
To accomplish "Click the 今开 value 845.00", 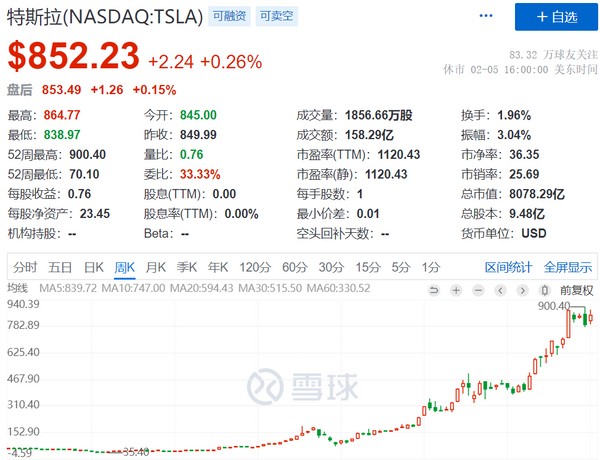I will 198,115.
